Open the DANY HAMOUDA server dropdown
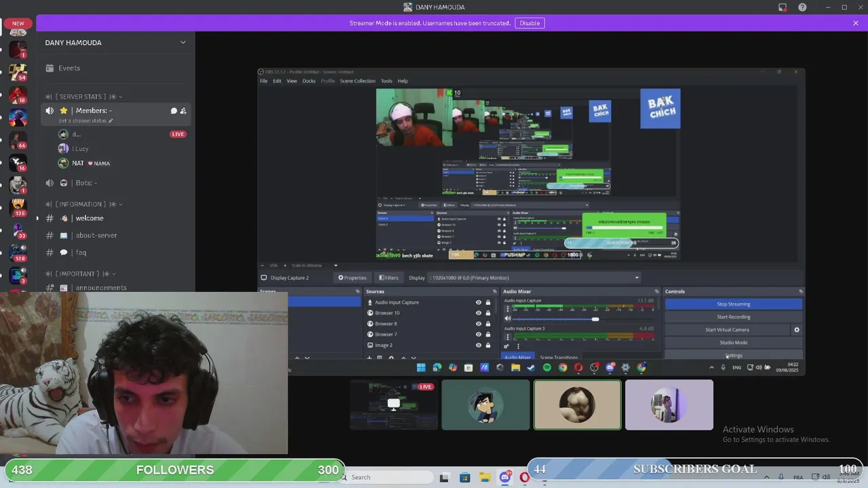Image resolution: width=868 pixels, height=488 pixels. pyautogui.click(x=182, y=43)
